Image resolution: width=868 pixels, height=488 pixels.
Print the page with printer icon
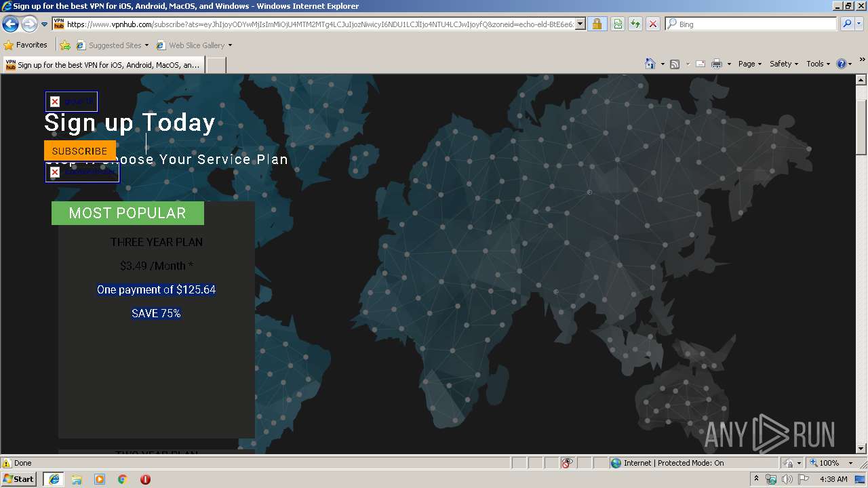click(x=716, y=64)
